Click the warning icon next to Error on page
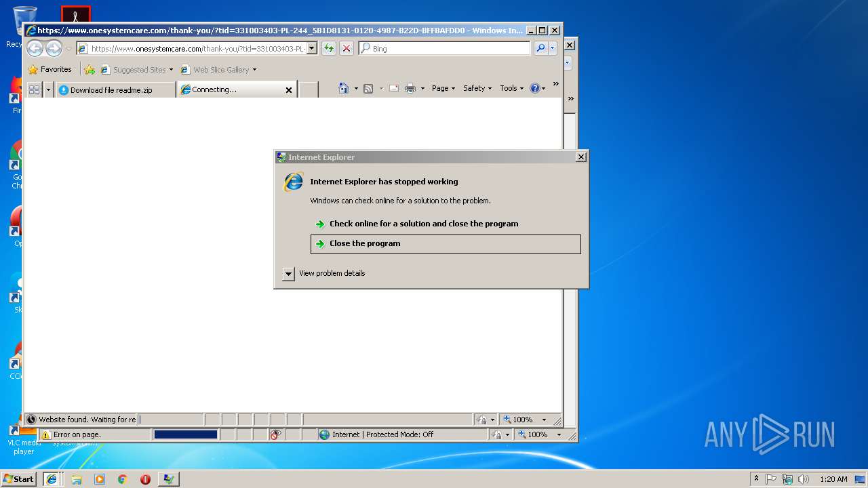 coord(45,435)
